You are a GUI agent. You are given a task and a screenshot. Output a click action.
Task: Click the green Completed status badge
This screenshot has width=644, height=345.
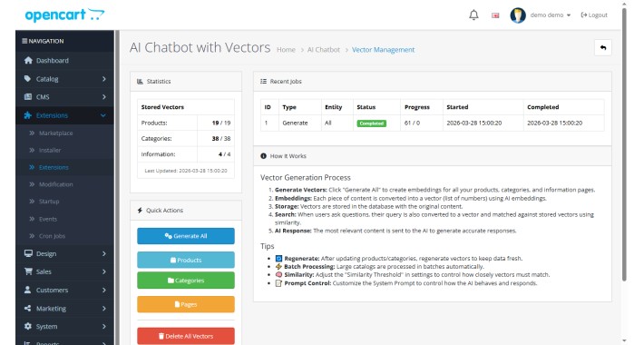click(x=371, y=123)
